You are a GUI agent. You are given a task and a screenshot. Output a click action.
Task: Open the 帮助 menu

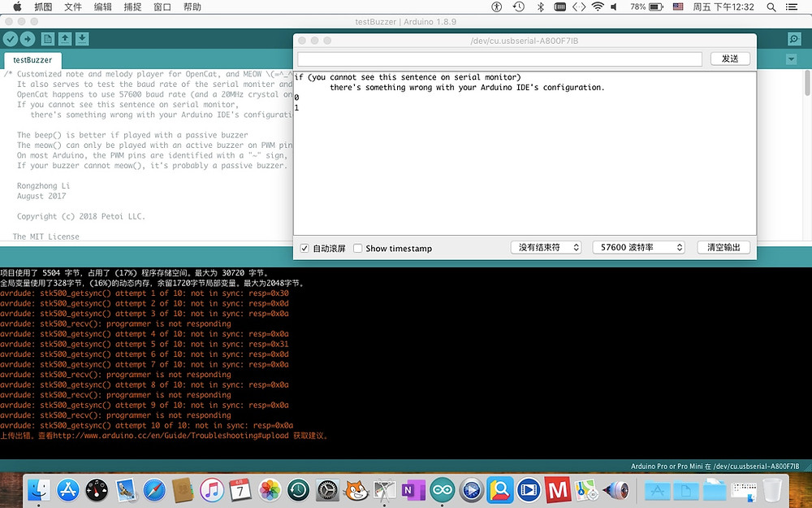[192, 7]
